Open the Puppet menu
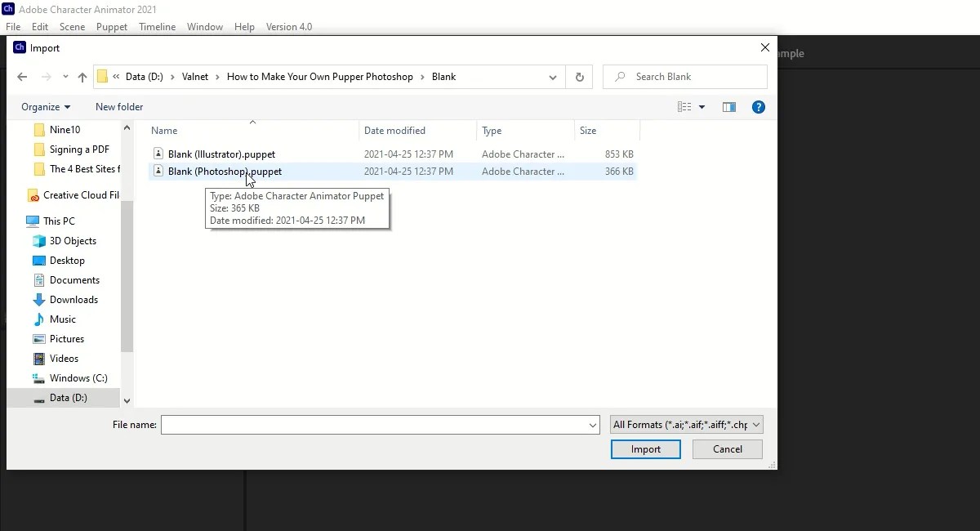980x531 pixels. 111,27
